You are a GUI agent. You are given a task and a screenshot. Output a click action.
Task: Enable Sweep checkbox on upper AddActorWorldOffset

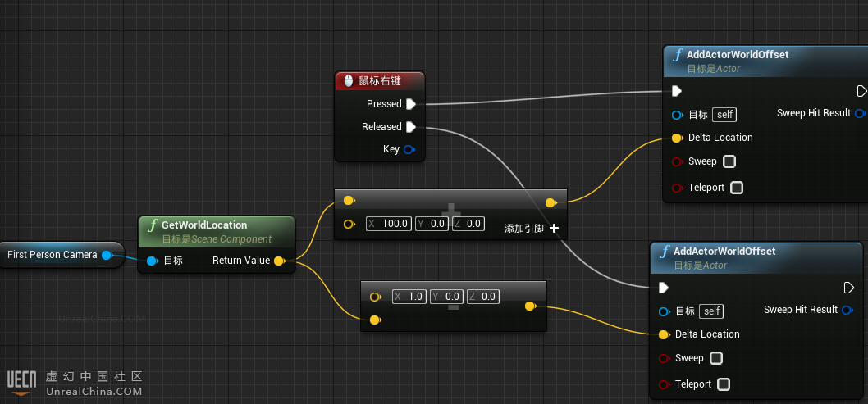pos(729,161)
